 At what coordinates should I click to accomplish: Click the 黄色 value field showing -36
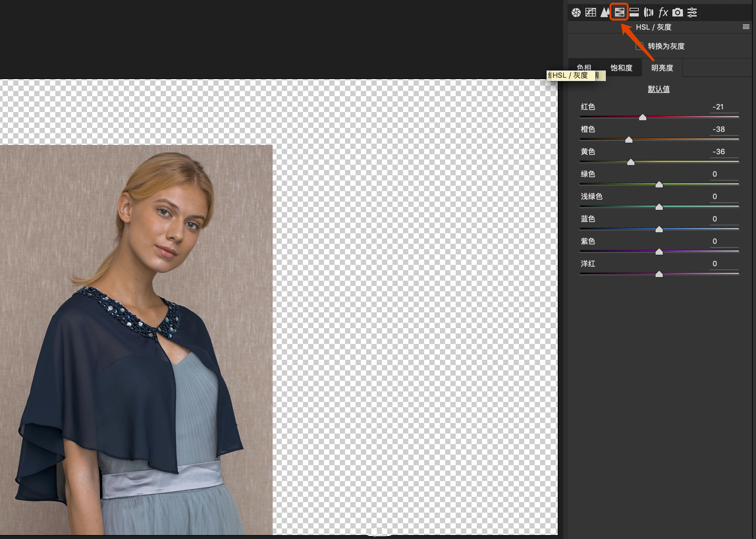point(724,152)
